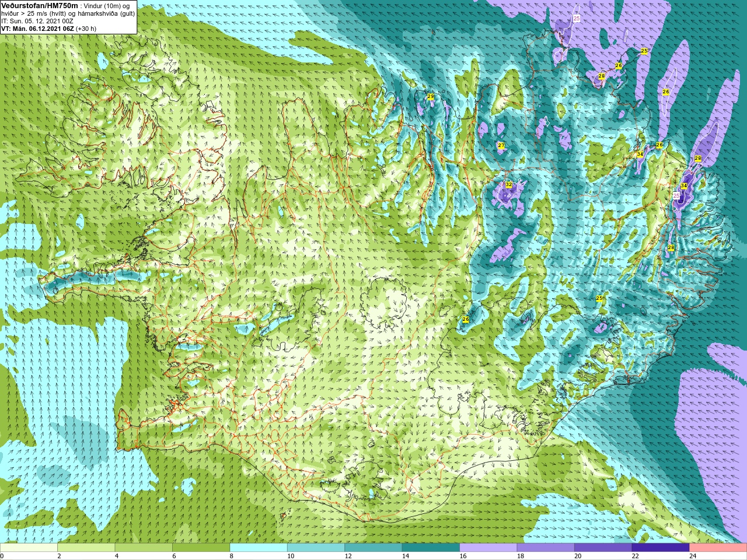Image resolution: width=747 pixels, height=560 pixels.
Task: Pick the 22–24 m/s indigo legend swatch
Action: (x=661, y=548)
